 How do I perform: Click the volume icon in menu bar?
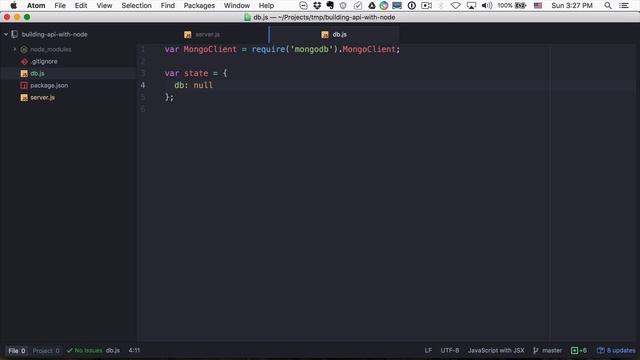pyautogui.click(x=487, y=6)
